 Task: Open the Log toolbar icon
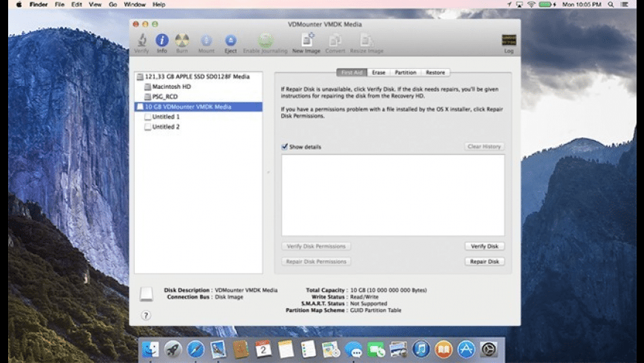509,43
